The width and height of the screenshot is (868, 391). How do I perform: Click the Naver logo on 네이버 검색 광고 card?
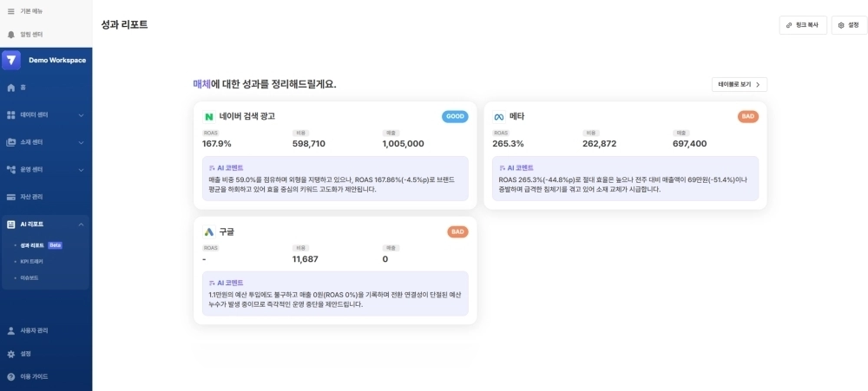[209, 116]
